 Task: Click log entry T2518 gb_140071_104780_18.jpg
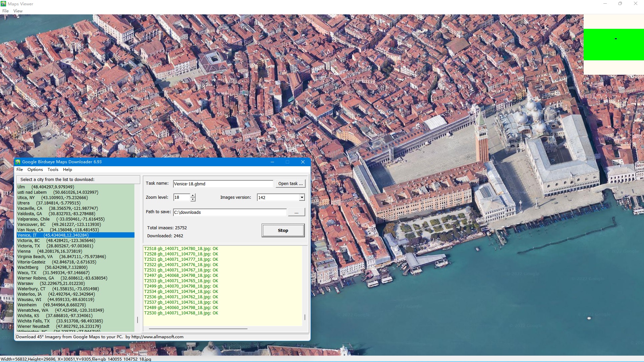pos(181,249)
